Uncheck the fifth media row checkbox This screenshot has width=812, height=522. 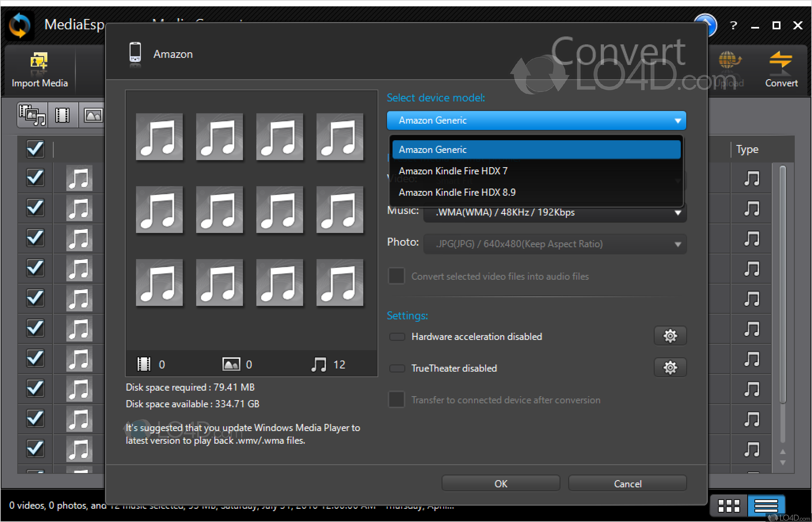click(35, 298)
